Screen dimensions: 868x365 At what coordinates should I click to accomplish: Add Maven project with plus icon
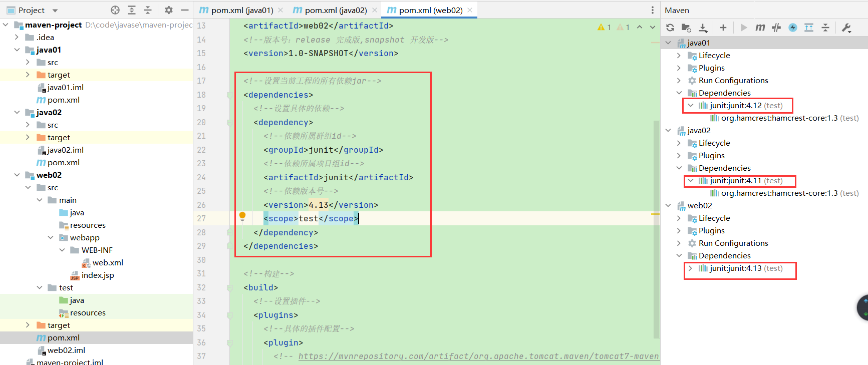[x=723, y=28]
